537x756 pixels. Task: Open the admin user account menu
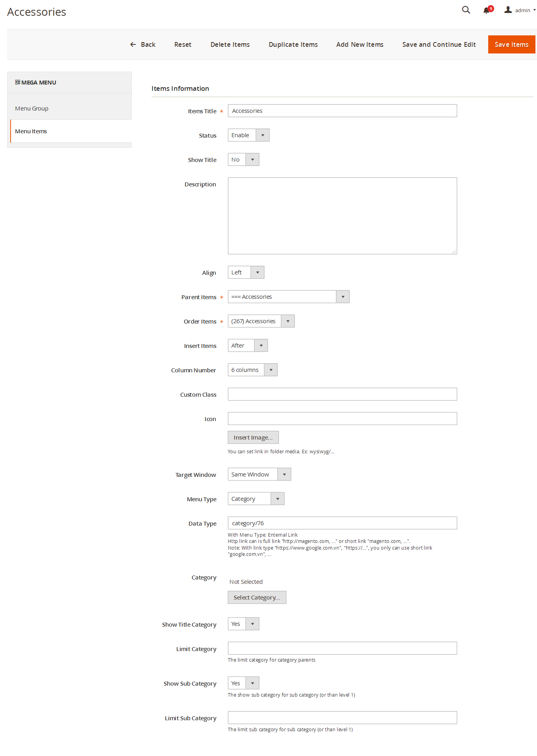(x=520, y=10)
